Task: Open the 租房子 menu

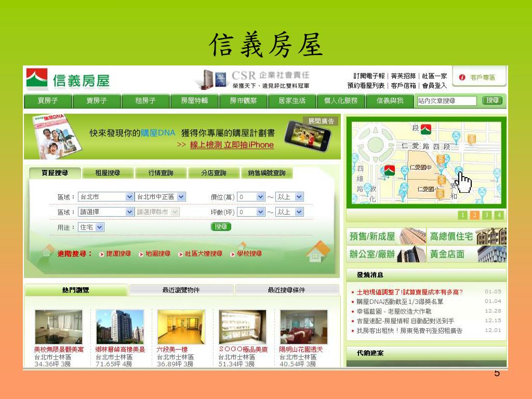Action: tap(145, 101)
